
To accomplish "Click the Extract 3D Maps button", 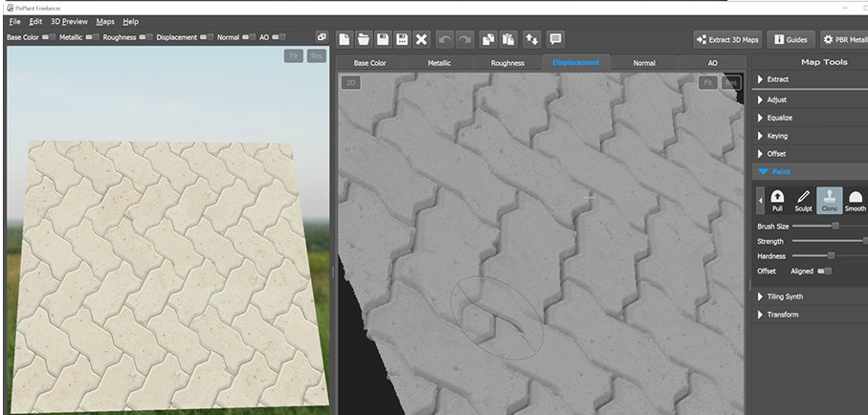I will (727, 39).
